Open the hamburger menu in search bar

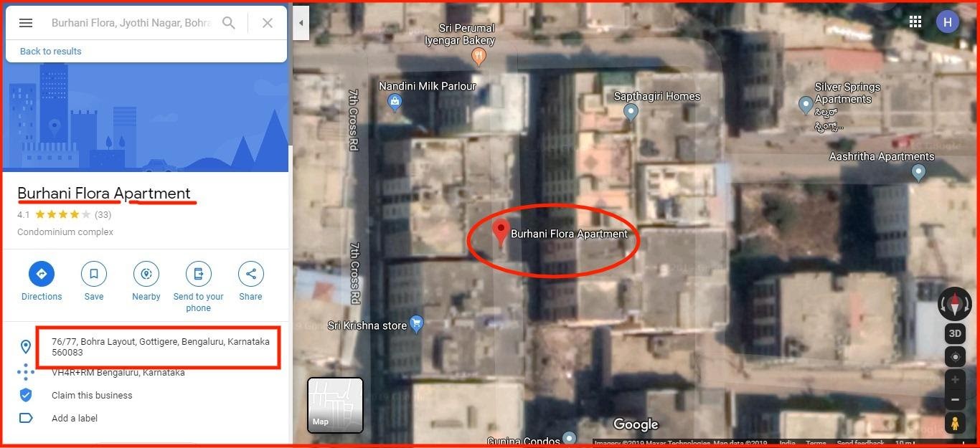(26, 23)
